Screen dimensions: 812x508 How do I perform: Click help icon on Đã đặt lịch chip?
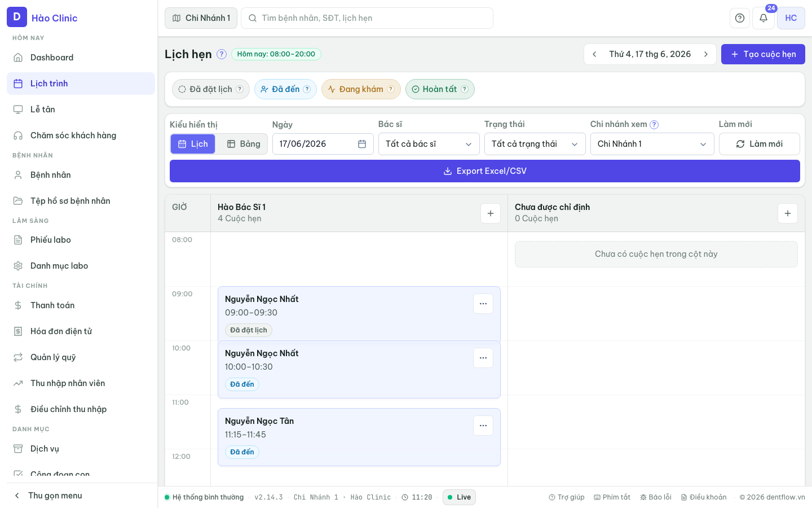coord(240,89)
